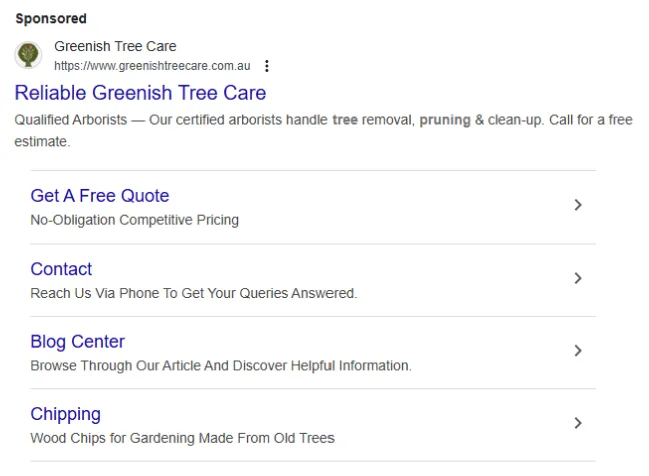Click the Reach Us Via Phone description
The image size is (649, 476).
[x=193, y=293]
